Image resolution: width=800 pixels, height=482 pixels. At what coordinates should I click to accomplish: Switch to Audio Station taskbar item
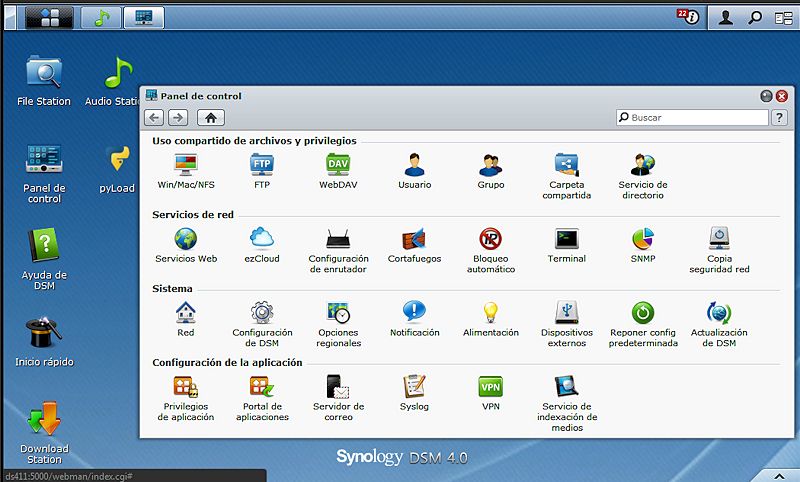pyautogui.click(x=102, y=18)
